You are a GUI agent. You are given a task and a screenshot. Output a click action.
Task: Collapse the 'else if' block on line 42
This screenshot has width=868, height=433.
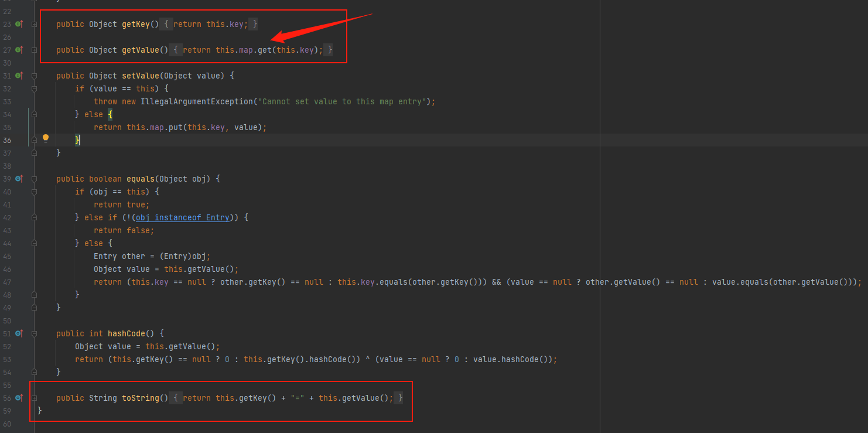(34, 217)
